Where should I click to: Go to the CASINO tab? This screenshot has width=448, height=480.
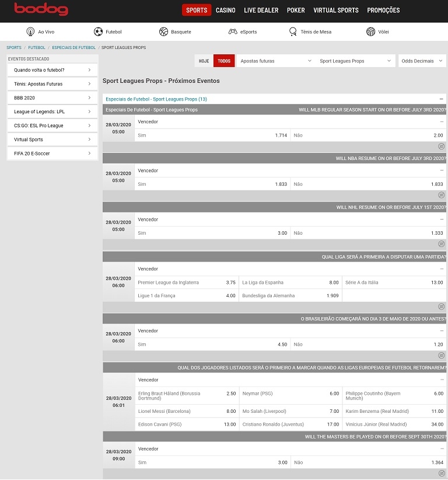[x=225, y=11]
